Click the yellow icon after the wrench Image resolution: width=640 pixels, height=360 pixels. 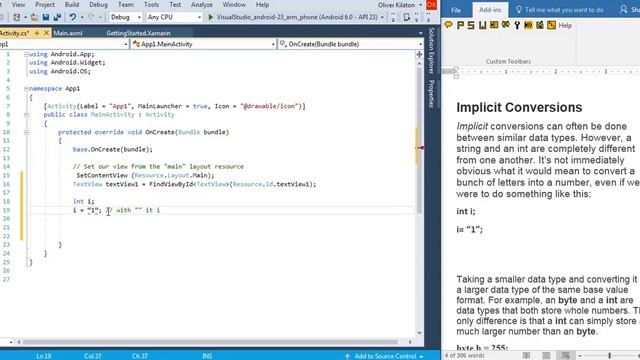[528, 25]
